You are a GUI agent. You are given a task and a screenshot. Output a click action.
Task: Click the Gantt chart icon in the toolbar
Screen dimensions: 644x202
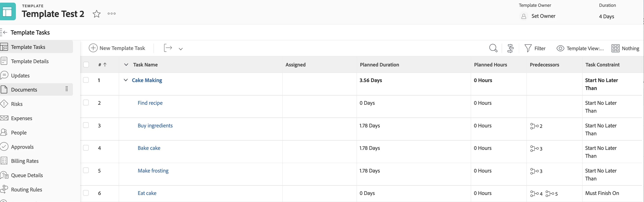point(510,48)
